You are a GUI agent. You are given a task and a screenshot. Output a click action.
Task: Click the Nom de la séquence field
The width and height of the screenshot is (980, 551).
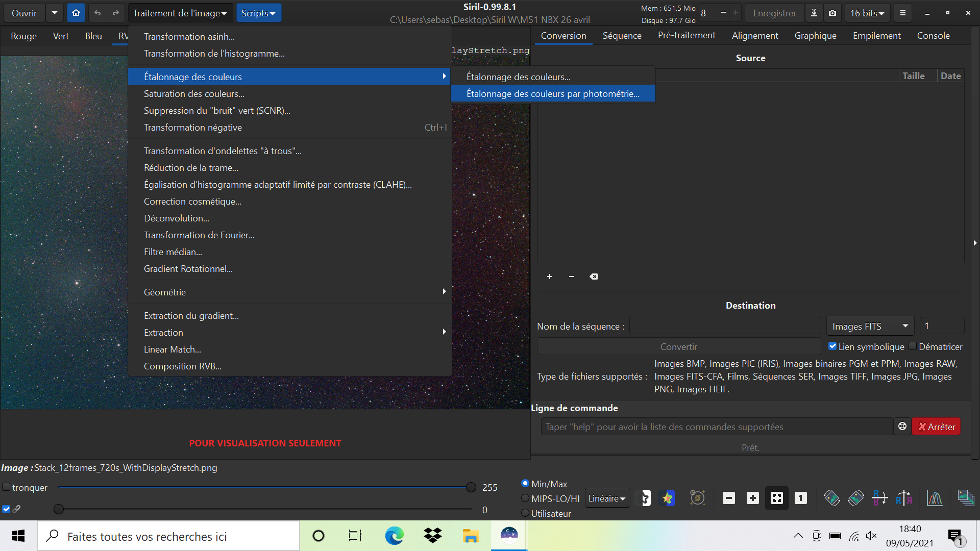click(725, 325)
